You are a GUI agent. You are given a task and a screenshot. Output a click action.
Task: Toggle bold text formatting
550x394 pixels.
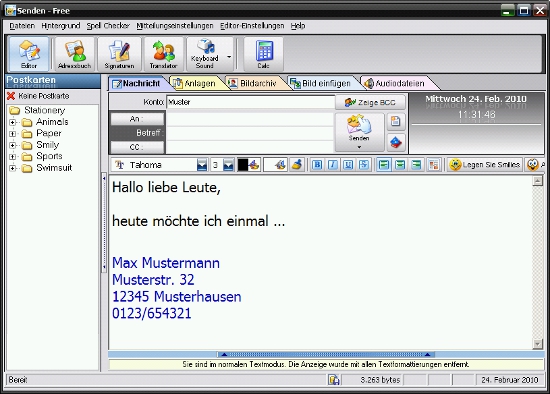317,165
